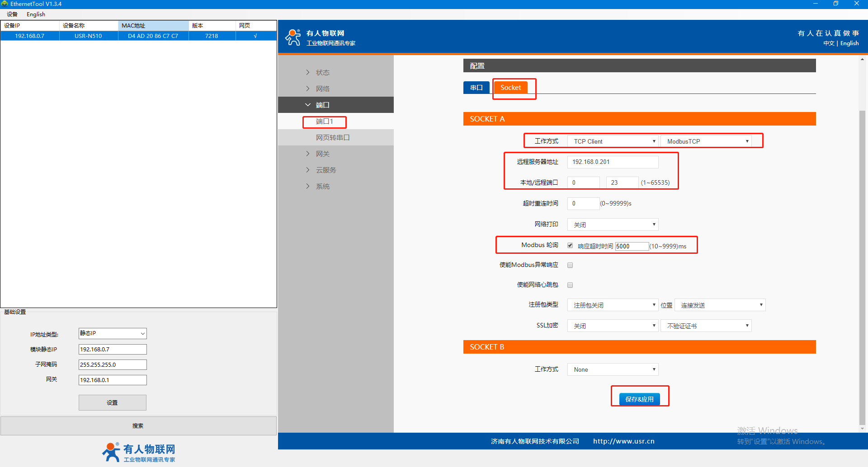Click the USR IoT logo in the web header
The image size is (868, 467).
coord(293,37)
